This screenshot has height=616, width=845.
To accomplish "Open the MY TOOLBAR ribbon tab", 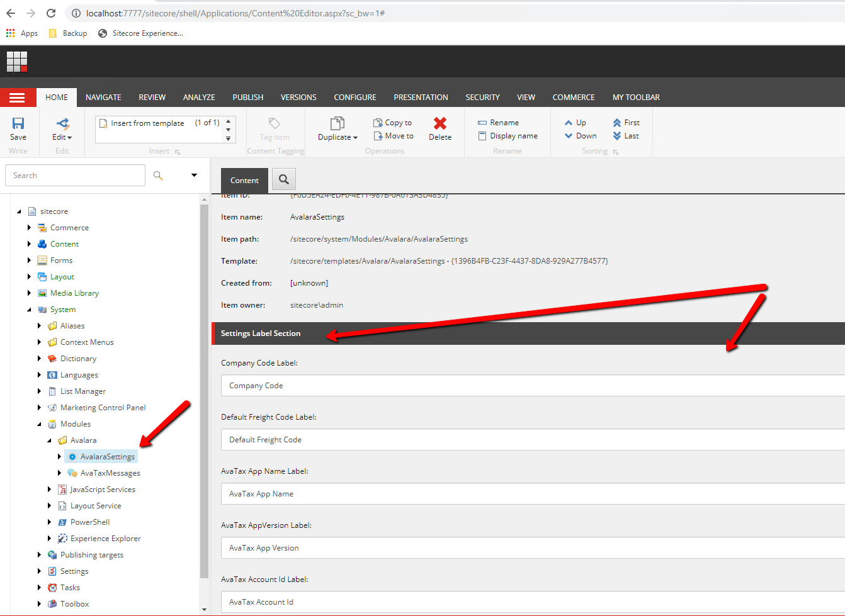I will click(636, 98).
